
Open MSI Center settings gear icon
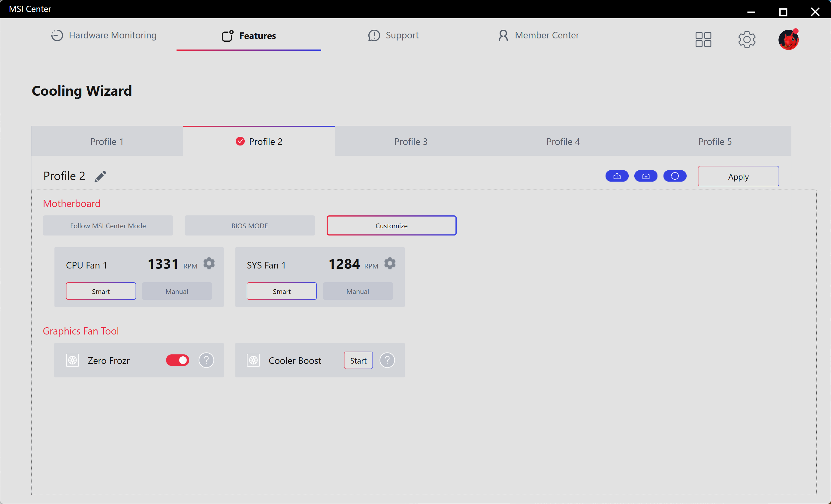[746, 39]
